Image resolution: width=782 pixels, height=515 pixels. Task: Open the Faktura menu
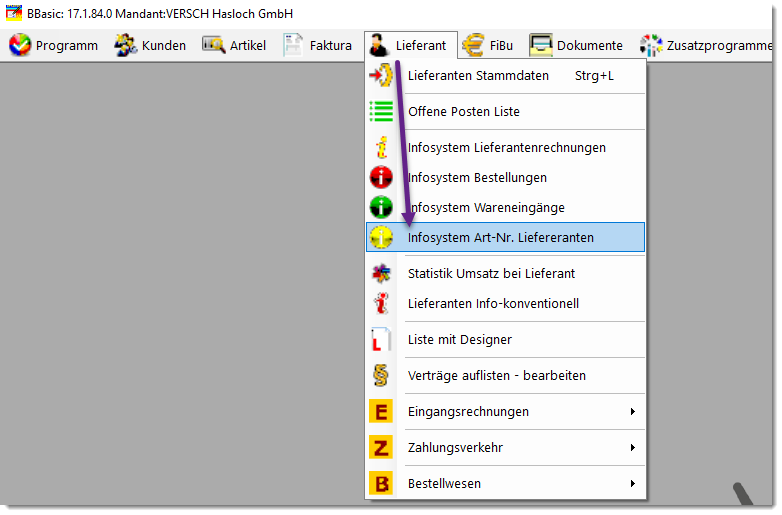pyautogui.click(x=331, y=45)
